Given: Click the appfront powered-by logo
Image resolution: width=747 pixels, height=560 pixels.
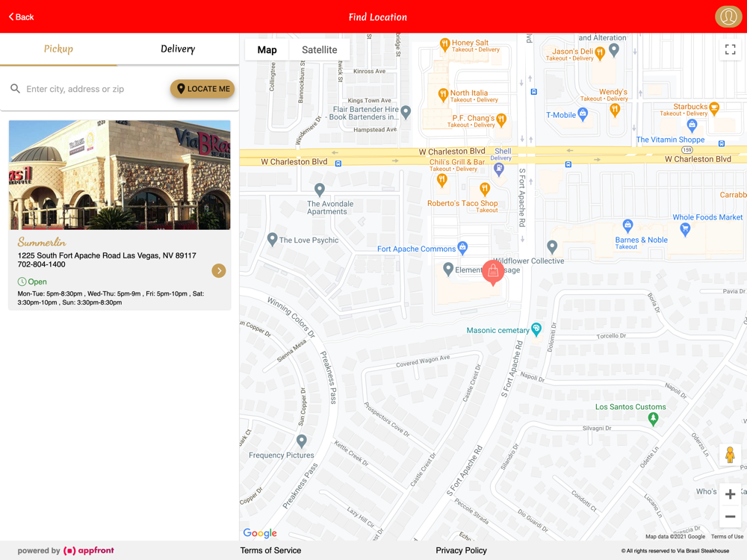Looking at the screenshot, I should 89,550.
